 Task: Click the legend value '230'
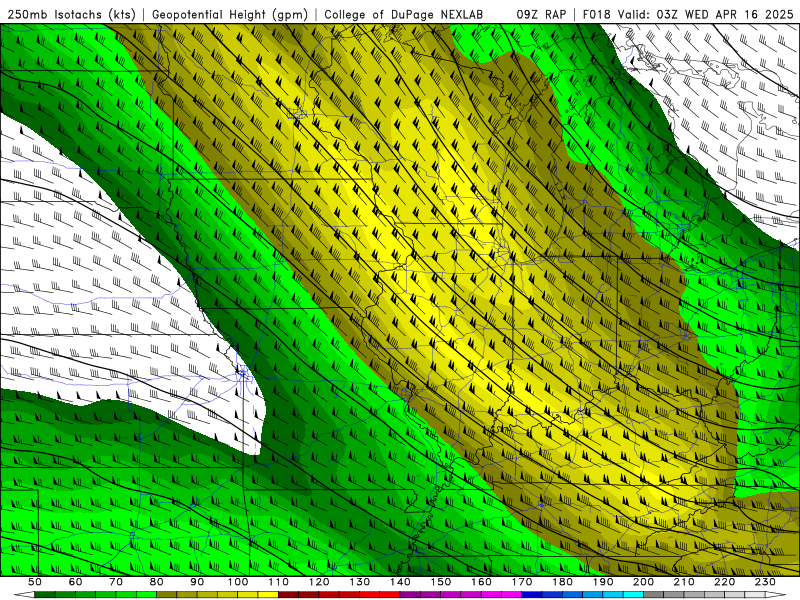765,582
